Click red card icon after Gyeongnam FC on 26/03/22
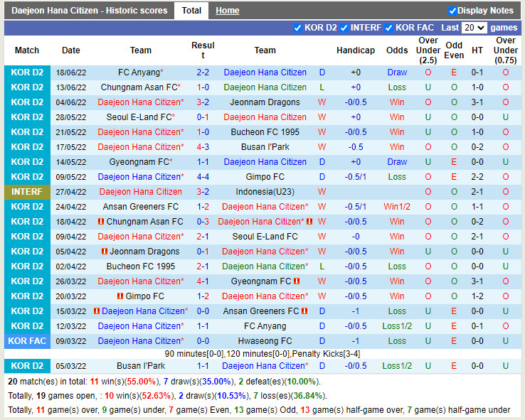Image resolution: width=525 pixels, height=420 pixels. [296, 281]
